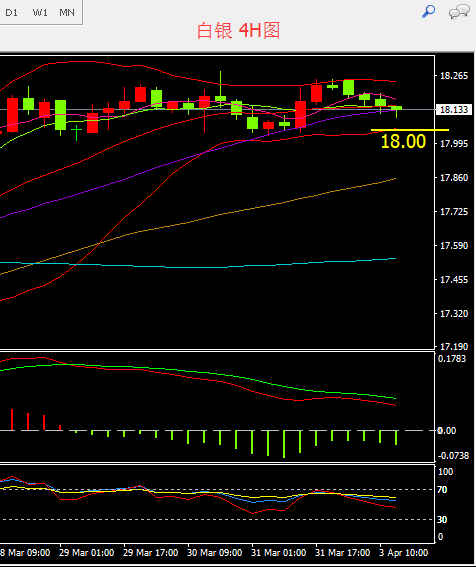The image size is (476, 567).
Task: Click the 30 Mar 09:00 time label
Action: pyautogui.click(x=214, y=553)
